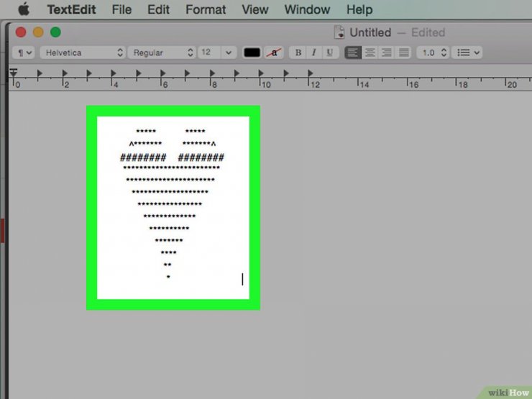This screenshot has height=399, width=532.
Task: Open the black text color swatch
Action: tap(252, 52)
